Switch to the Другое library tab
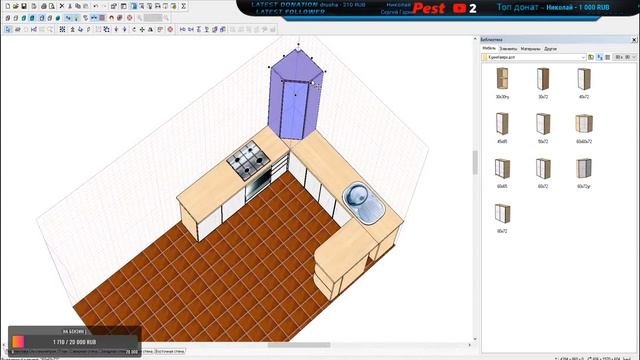The height and width of the screenshot is (360, 640). point(551,49)
